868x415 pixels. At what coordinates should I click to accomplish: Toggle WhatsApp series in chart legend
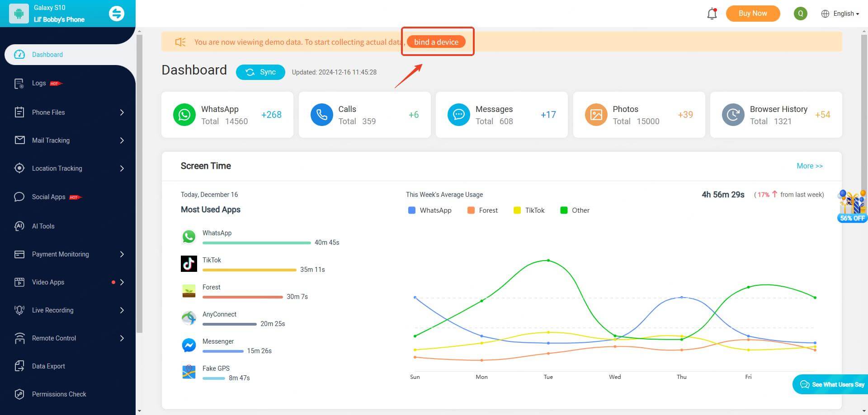429,210
